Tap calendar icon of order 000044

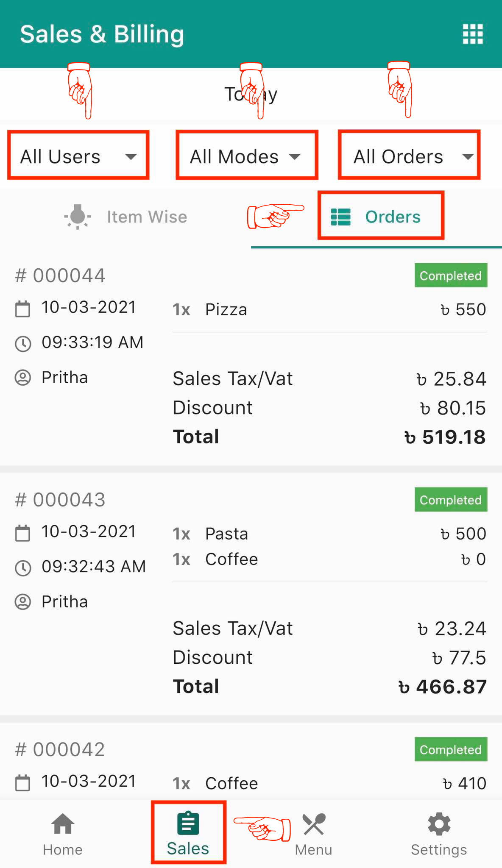23,308
